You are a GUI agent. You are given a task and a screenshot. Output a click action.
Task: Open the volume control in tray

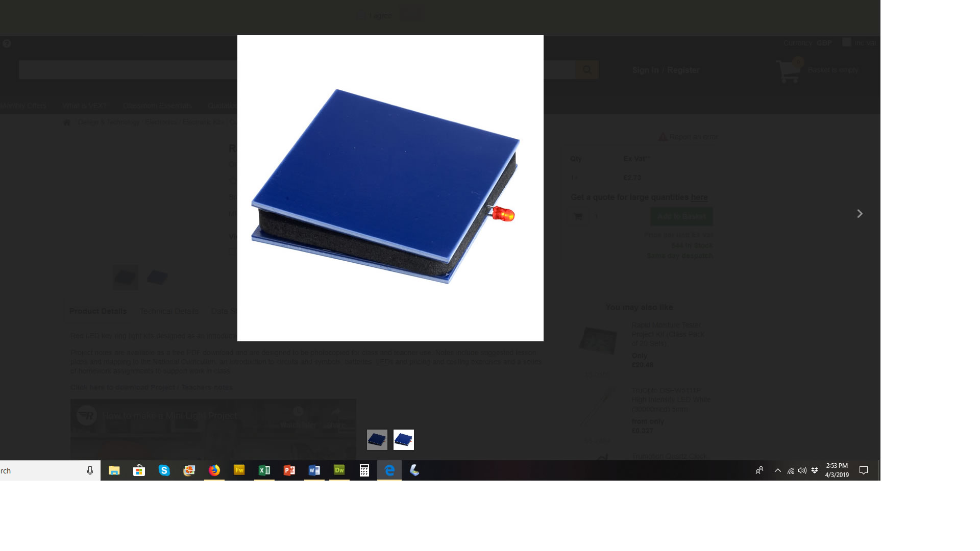pyautogui.click(x=802, y=470)
